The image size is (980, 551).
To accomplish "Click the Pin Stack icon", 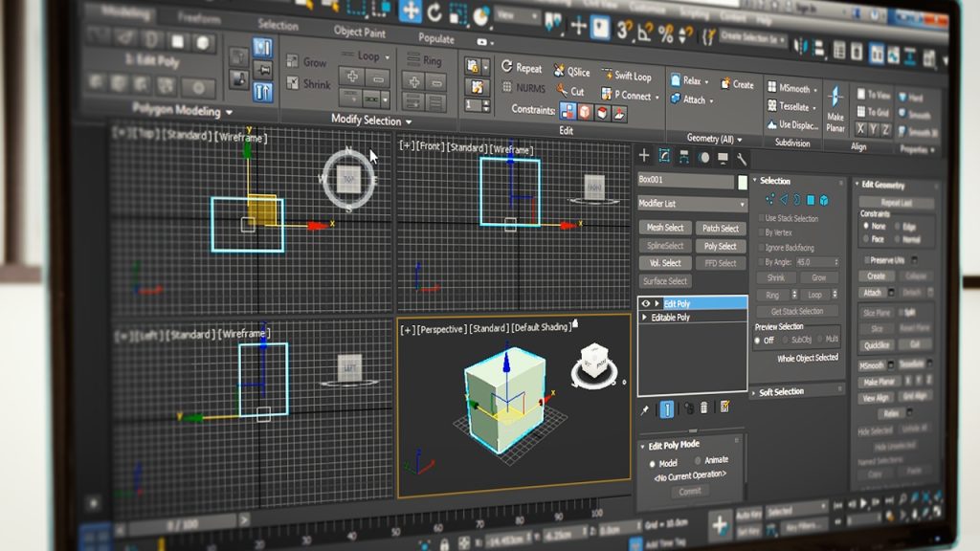I will click(644, 408).
